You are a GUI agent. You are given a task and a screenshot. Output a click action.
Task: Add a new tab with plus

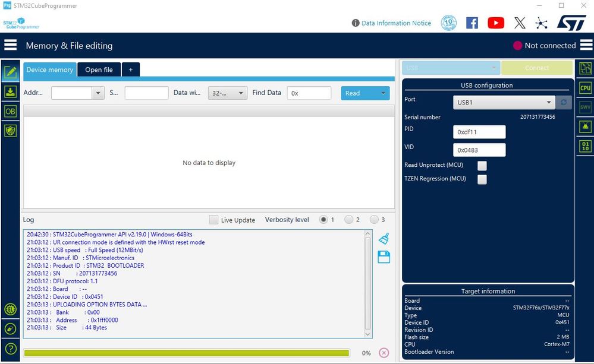[x=131, y=69]
